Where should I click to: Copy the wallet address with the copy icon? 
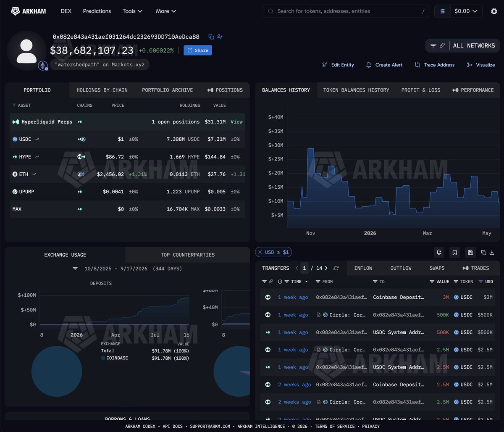click(211, 37)
